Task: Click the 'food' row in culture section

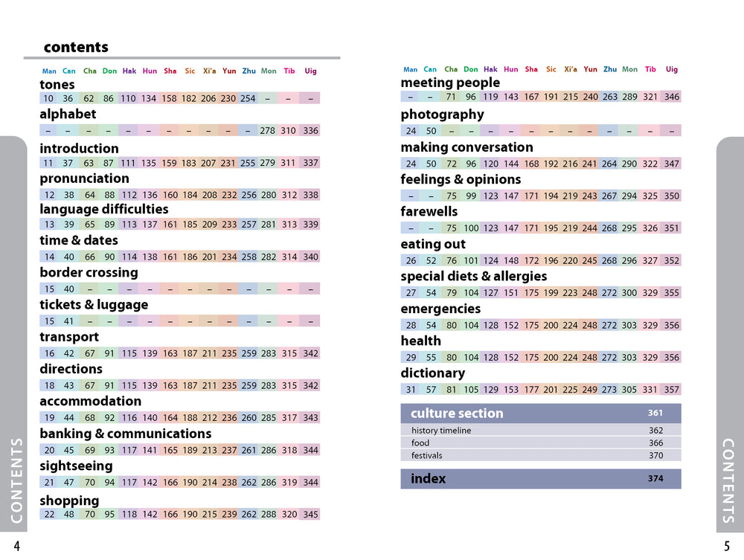Action: (540, 443)
